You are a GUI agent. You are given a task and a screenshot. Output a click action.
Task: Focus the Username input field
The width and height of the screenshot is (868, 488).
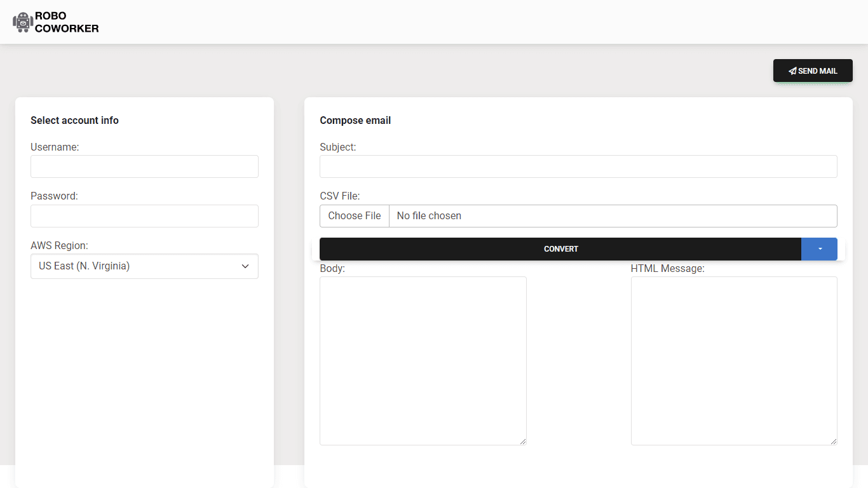tap(144, 166)
